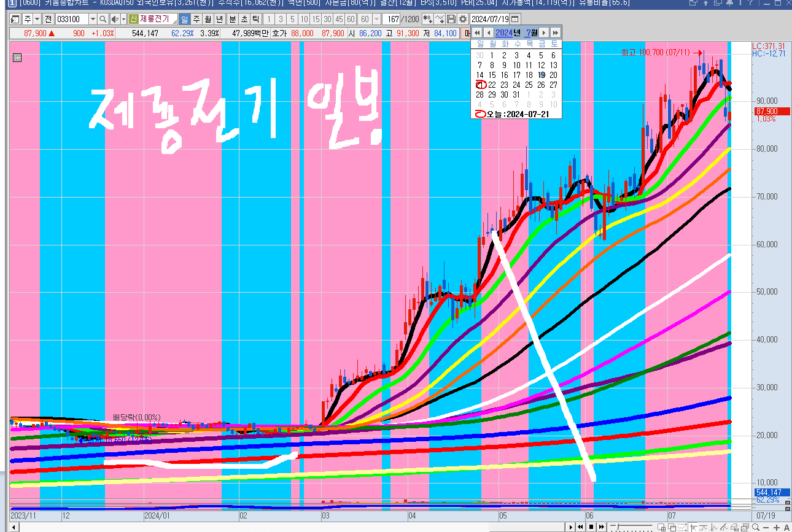Click the rewind playback button
Image resolution: width=792 pixels, height=532 pixels.
click(580, 527)
